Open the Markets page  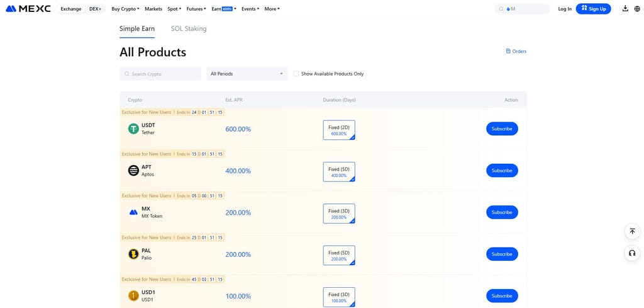(x=153, y=9)
